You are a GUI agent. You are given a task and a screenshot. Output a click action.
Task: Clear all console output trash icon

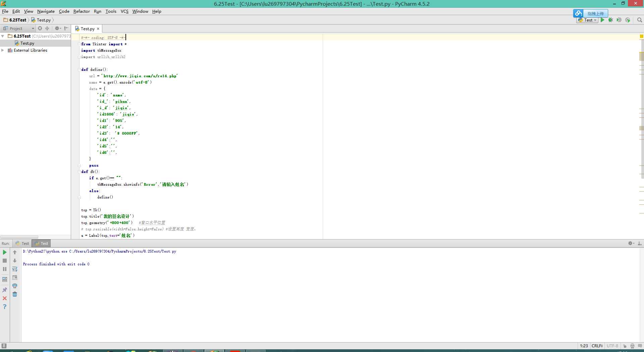coord(15,294)
